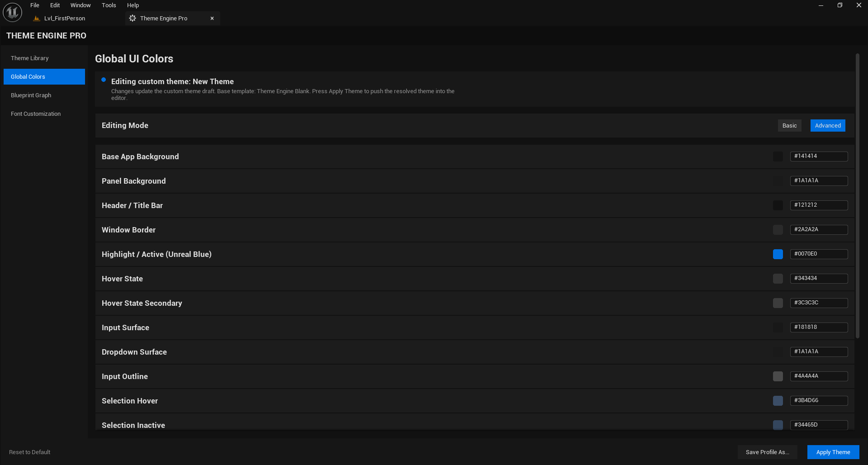The width and height of the screenshot is (868, 465).
Task: Open Hover State color swatch
Action: [778, 279]
